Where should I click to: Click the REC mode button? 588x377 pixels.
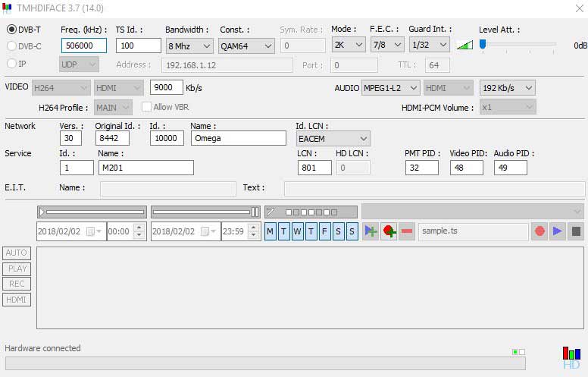pos(17,284)
